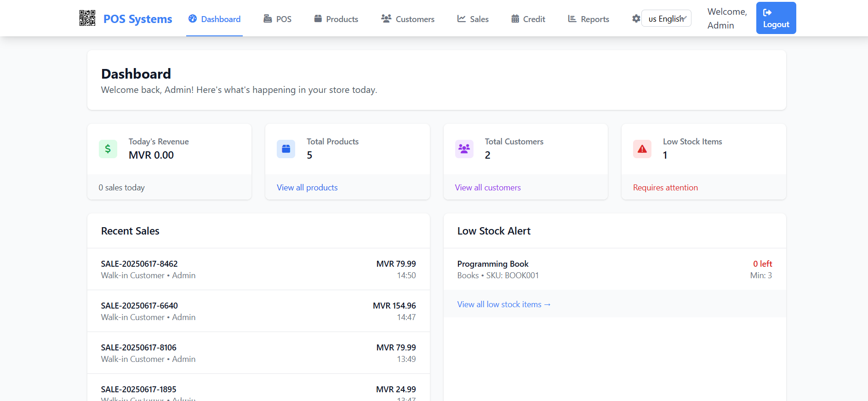Click the red Low Stock warning icon
868x401 pixels.
coord(642,149)
